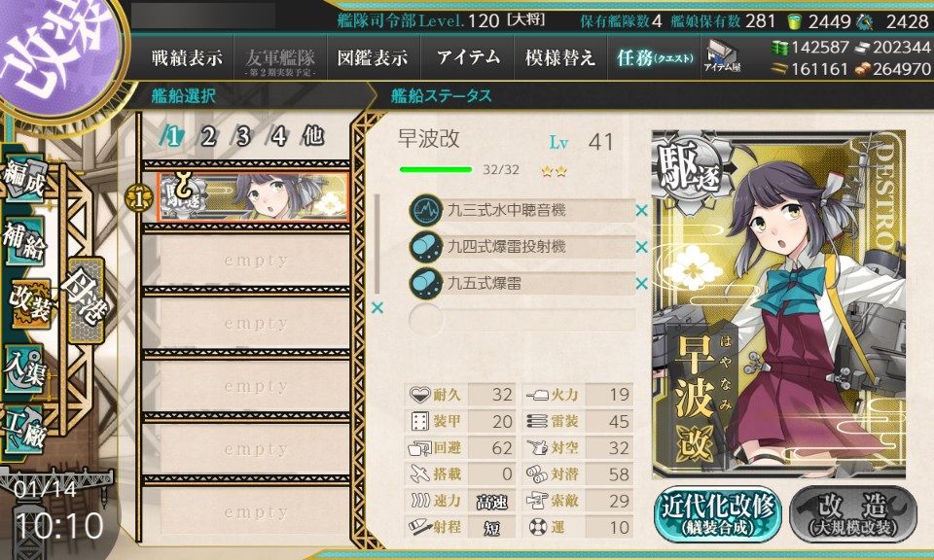Screen dimensions: 934x560
Task: Open the 任務 quest menu
Action: coord(655,57)
